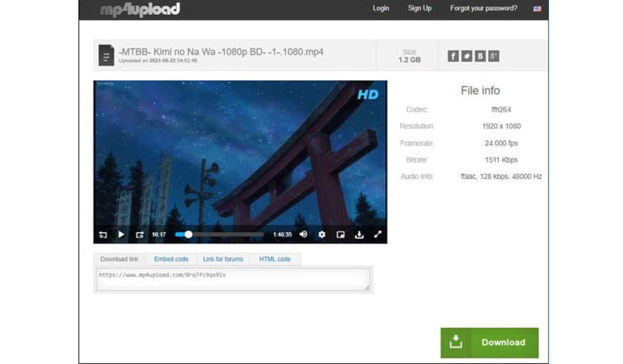Click the skip forward icon in player
The height and width of the screenshot is (364, 623).
140,235
